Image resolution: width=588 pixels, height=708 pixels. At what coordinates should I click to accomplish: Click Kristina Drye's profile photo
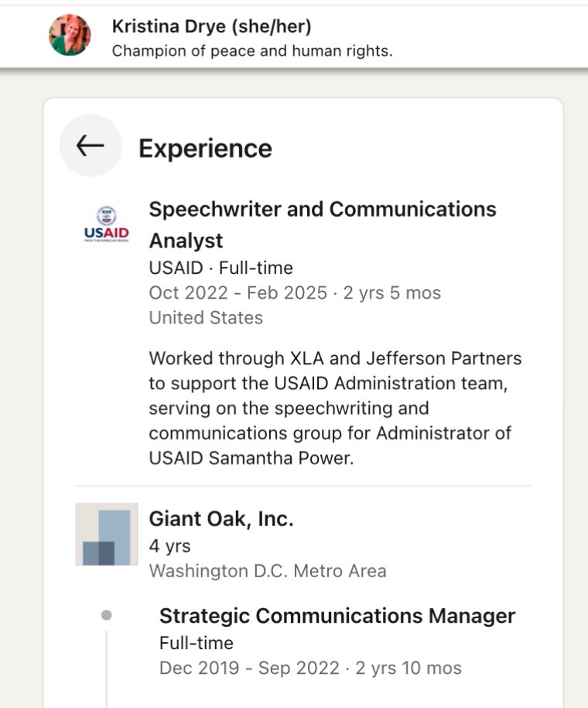click(70, 35)
